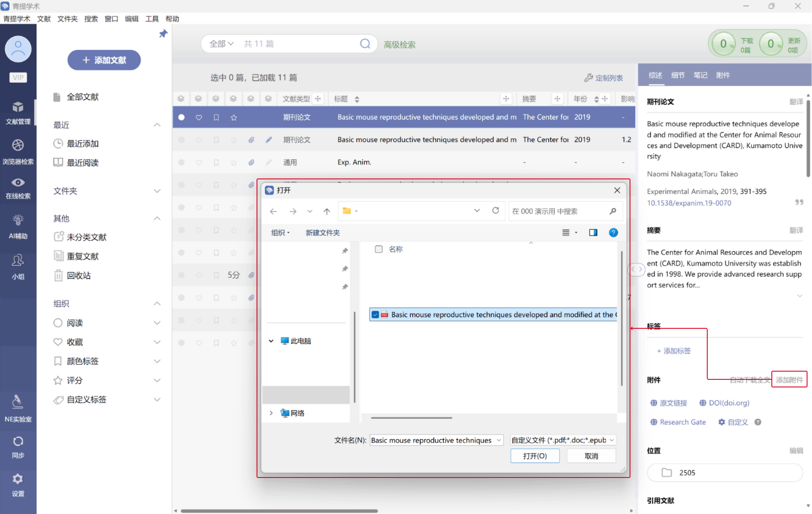Image resolution: width=812 pixels, height=514 pixels.
Task: Switch to the 笔记 tab
Action: click(700, 75)
